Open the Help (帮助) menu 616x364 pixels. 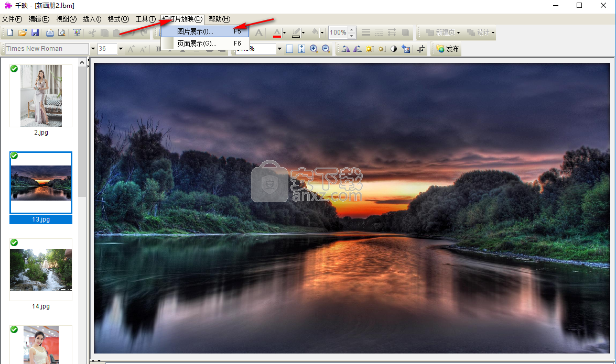point(219,19)
